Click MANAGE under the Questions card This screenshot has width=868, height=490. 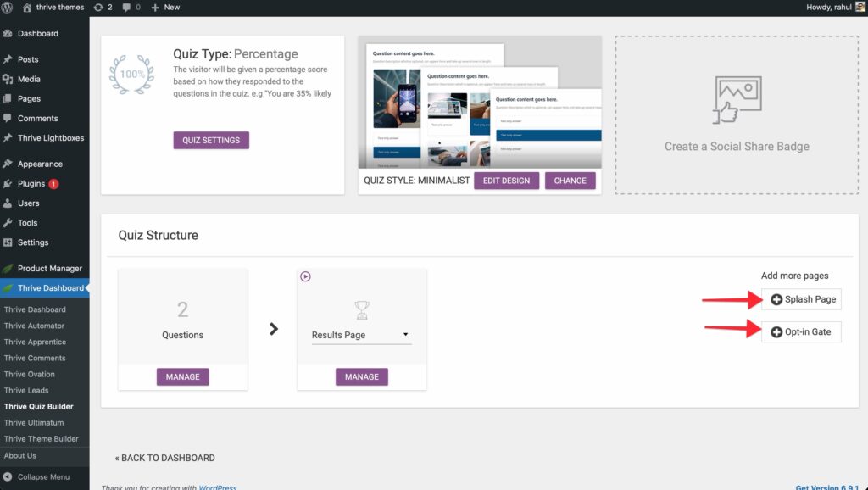click(x=182, y=377)
